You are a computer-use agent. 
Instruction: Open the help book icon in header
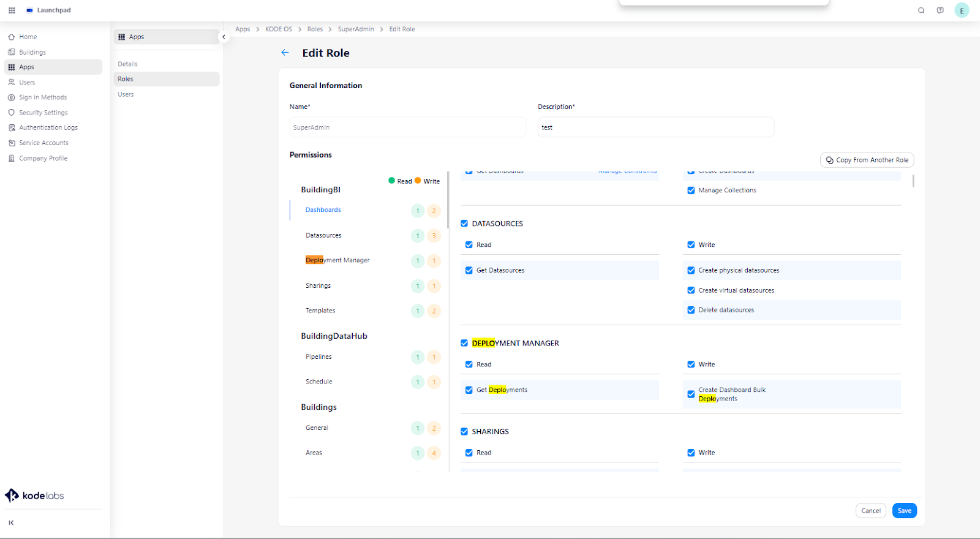940,10
